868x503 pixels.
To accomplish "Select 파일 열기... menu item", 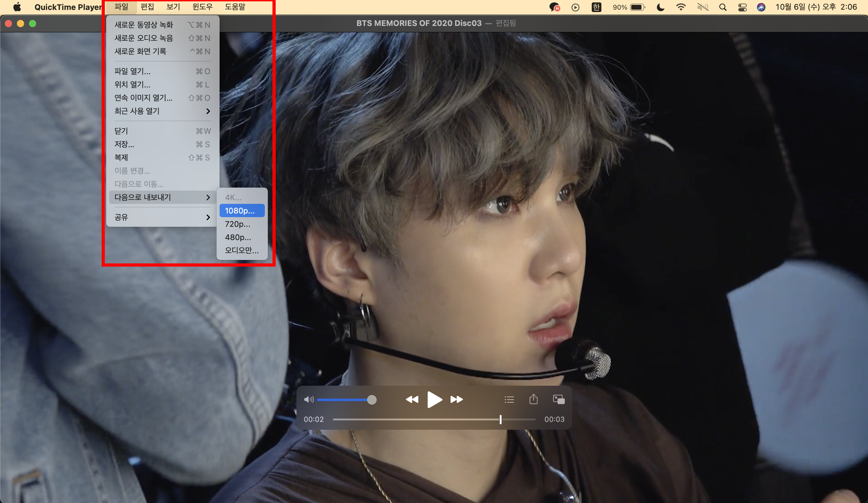I will point(163,71).
